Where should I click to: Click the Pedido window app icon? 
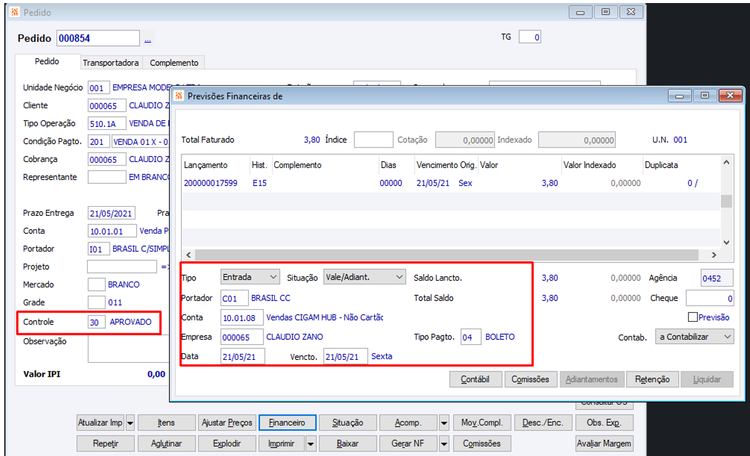point(15,12)
